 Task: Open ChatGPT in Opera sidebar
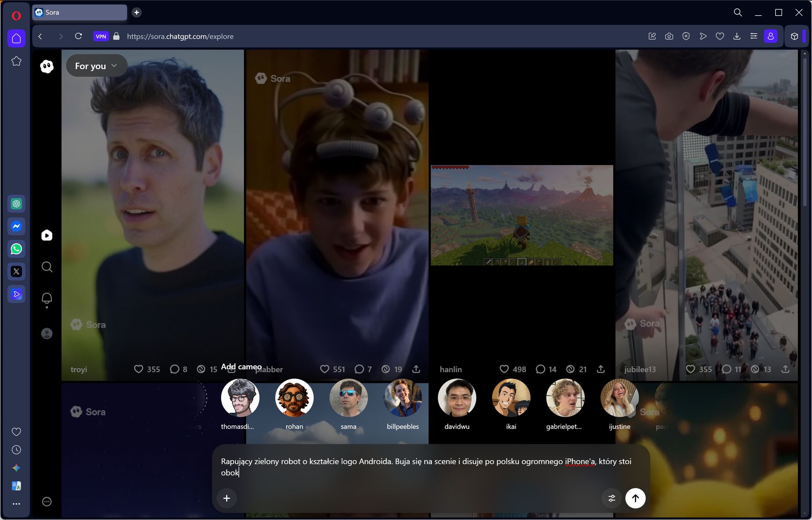pyautogui.click(x=16, y=204)
